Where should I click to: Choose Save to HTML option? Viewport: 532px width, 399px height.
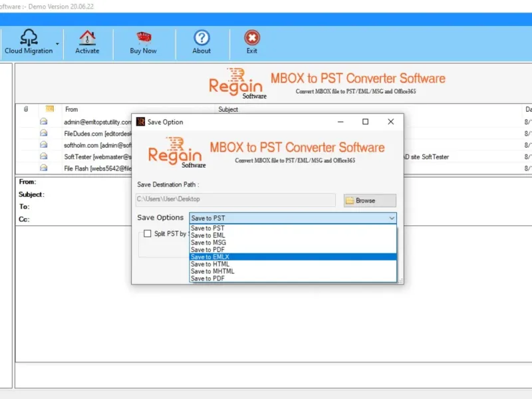click(293, 264)
